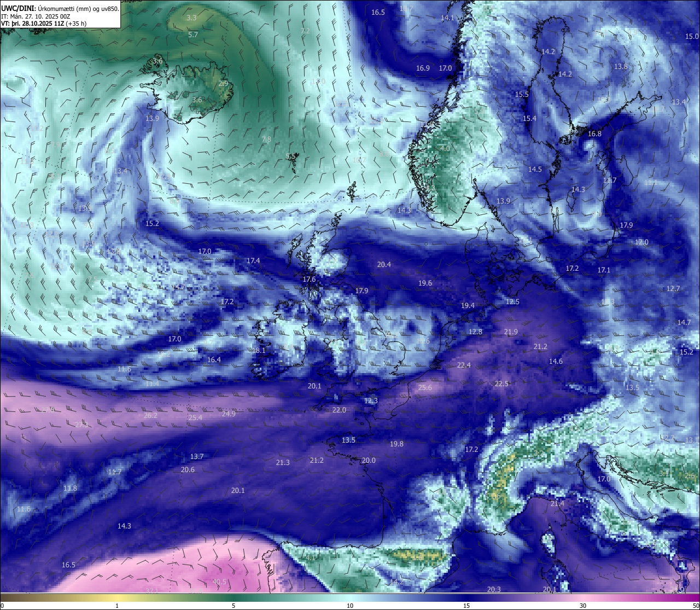This screenshot has width=700, height=610.
Task: Click the 11.8 value on the left edge
Action: (70, 489)
